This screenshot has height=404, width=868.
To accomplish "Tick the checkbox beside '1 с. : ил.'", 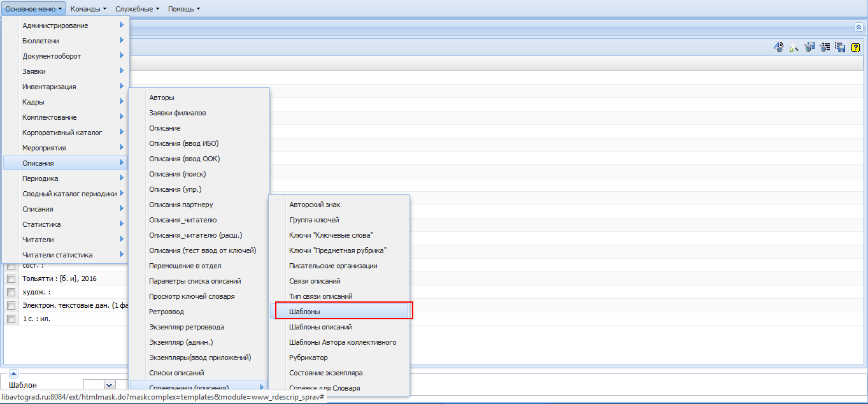I will pos(11,319).
